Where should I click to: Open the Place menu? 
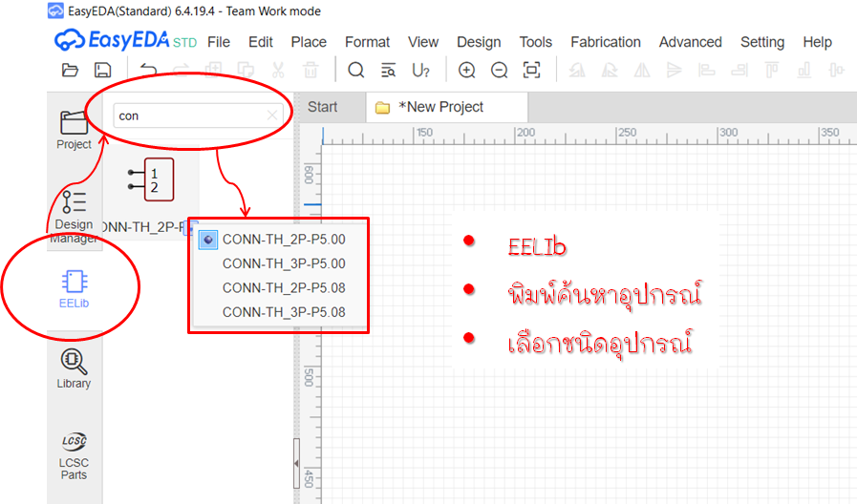pos(309,42)
